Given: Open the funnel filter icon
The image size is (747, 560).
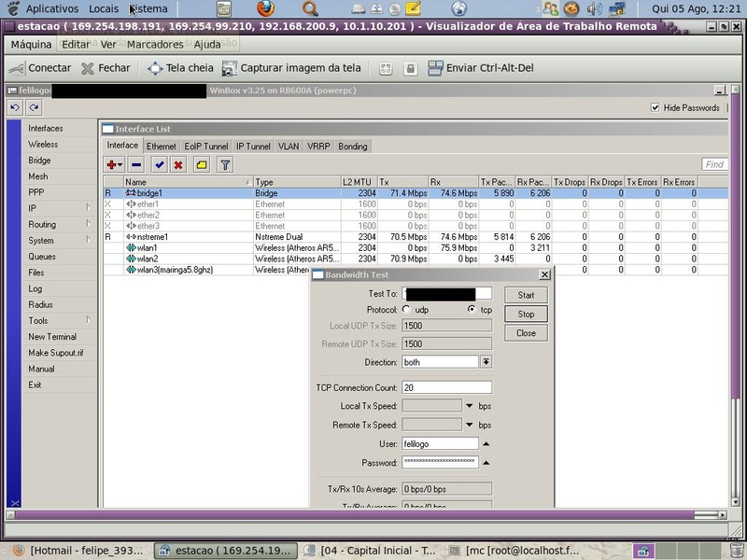Looking at the screenshot, I should coord(224,165).
